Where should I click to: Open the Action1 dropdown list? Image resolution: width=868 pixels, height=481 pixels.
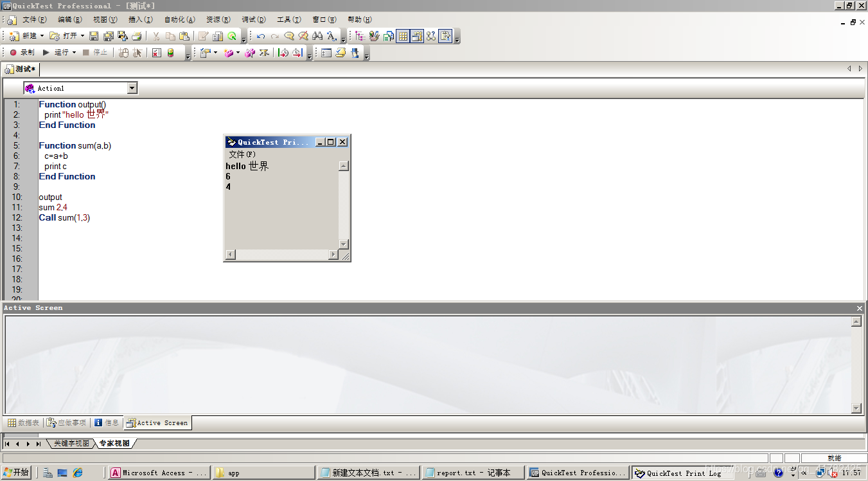pos(132,88)
